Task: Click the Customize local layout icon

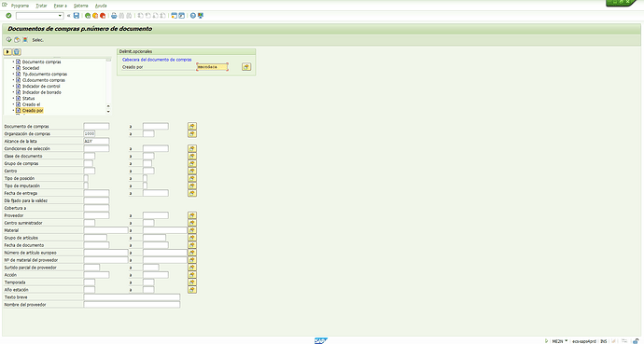Action: pos(201,16)
